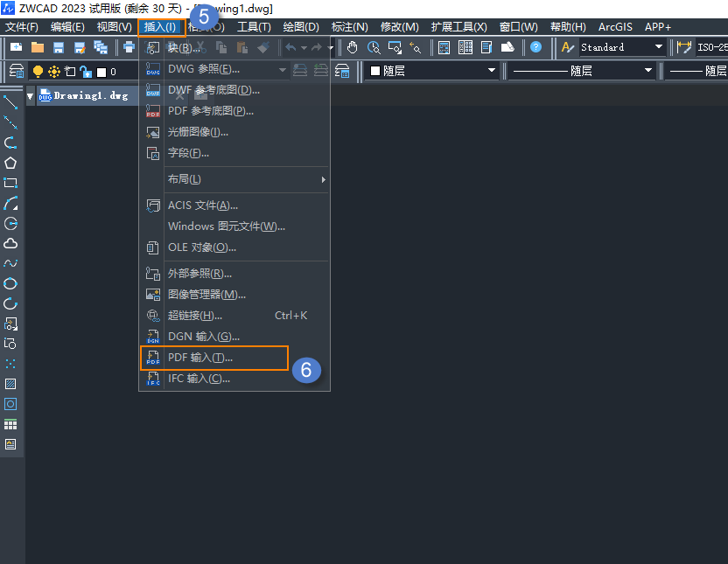Open the 绘图(D) menu
Image resolution: width=728 pixels, height=564 pixels.
(301, 27)
